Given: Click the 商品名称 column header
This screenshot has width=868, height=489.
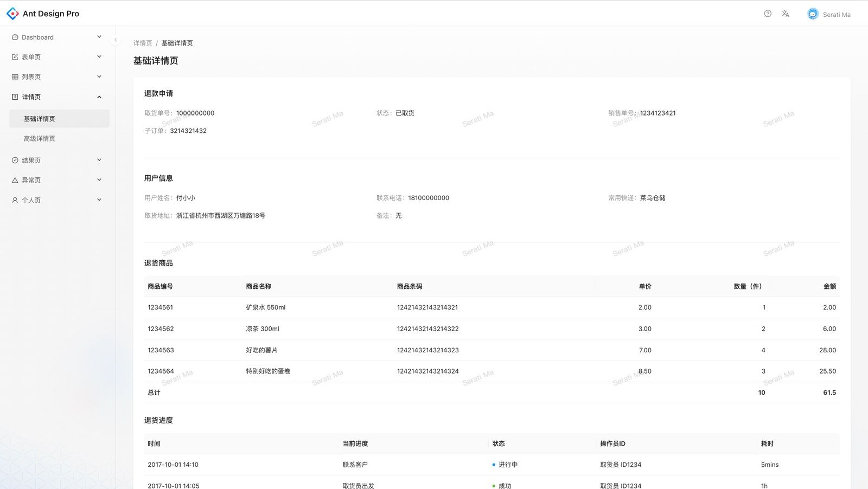Looking at the screenshot, I should tap(258, 286).
